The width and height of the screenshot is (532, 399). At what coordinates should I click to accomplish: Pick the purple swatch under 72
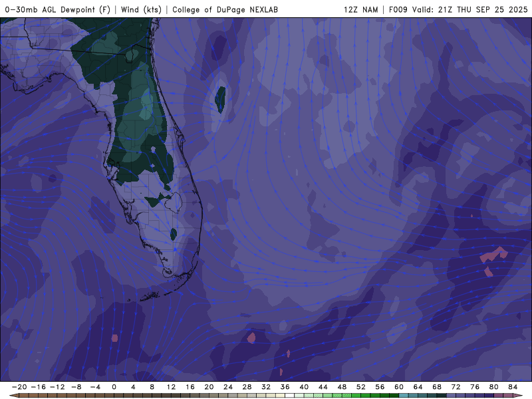461,396
